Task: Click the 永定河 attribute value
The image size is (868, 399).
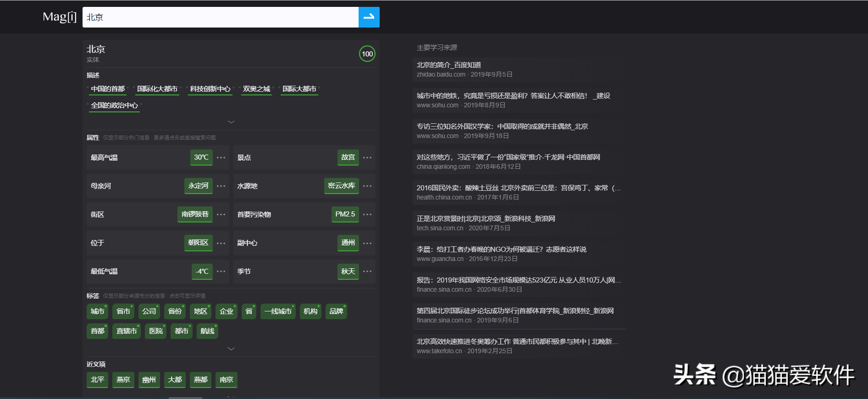Action: coord(198,186)
